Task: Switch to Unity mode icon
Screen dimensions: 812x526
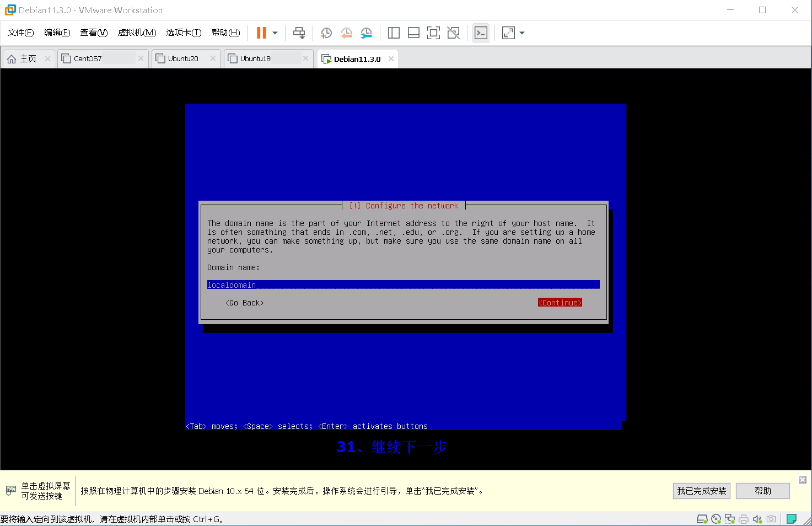Action: tap(454, 33)
